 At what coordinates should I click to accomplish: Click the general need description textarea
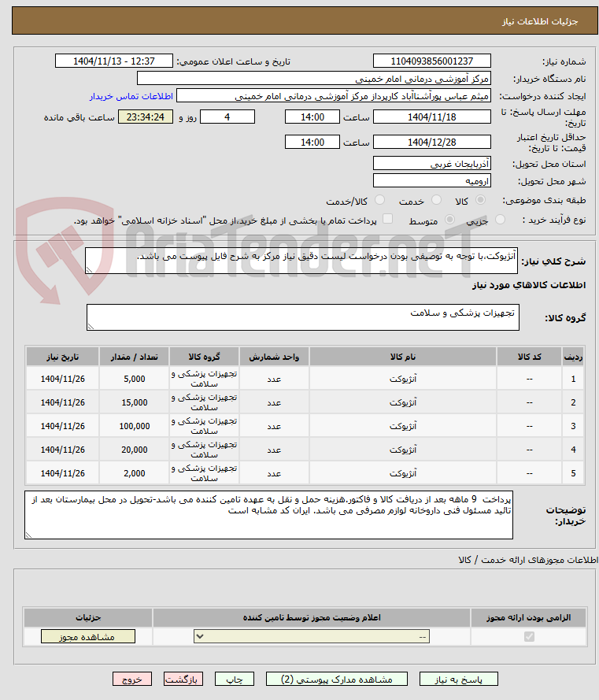pyautogui.click(x=301, y=261)
